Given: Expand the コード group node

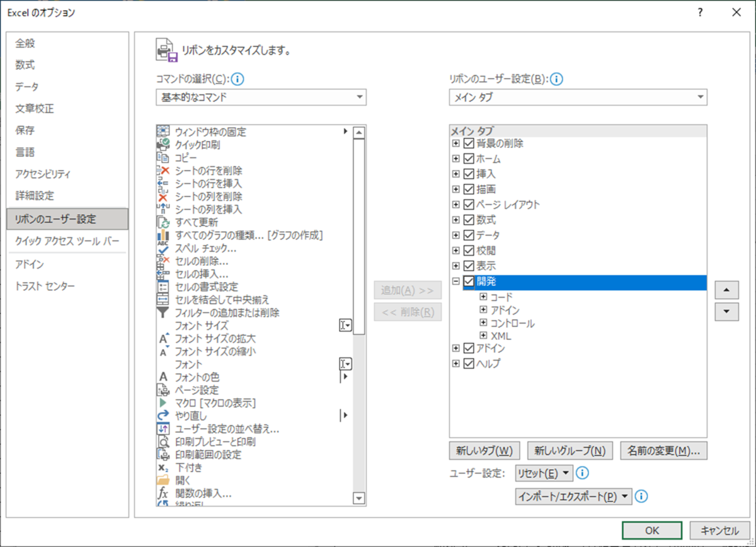Looking at the screenshot, I should tap(484, 296).
